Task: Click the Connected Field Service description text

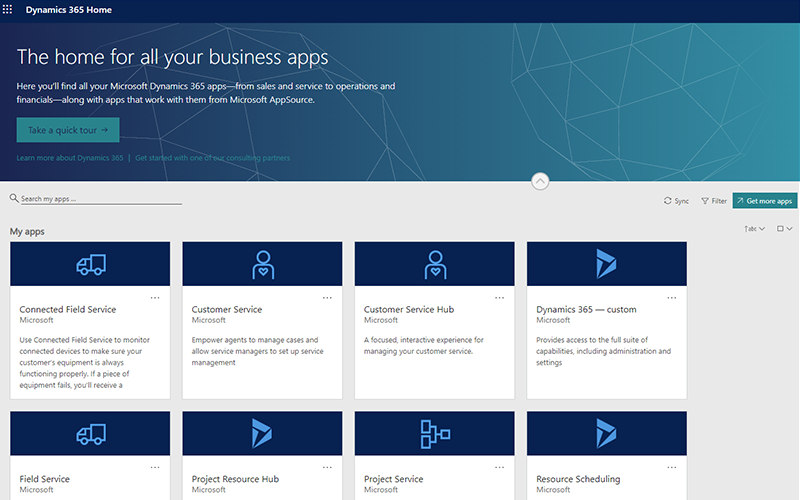Action: pyautogui.click(x=85, y=362)
